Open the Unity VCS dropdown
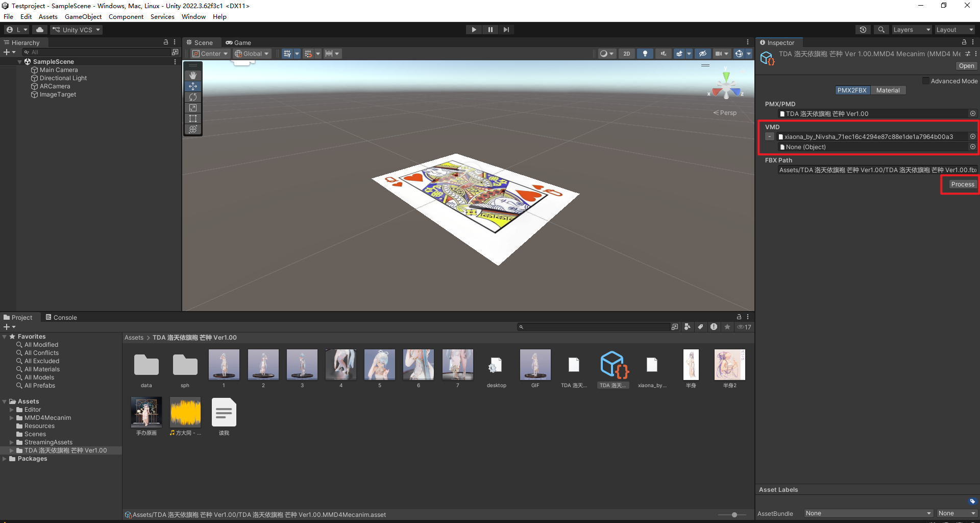The height and width of the screenshot is (523, 980). pyautogui.click(x=76, y=30)
